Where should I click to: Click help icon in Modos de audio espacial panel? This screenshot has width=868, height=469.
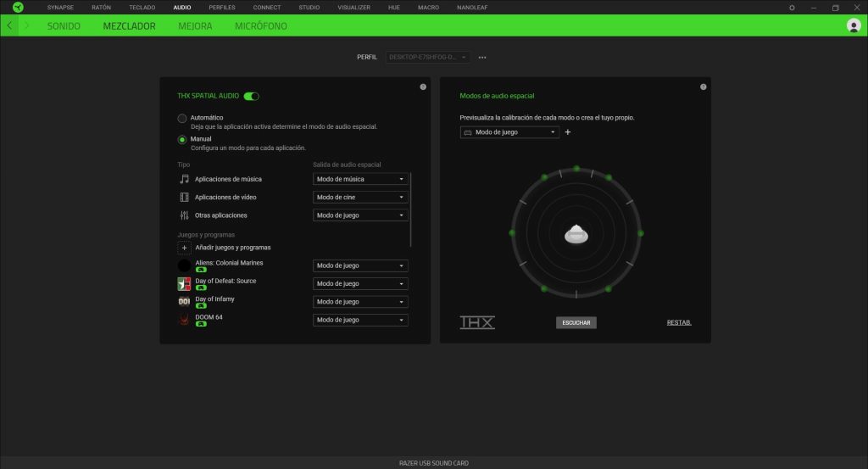pos(703,87)
